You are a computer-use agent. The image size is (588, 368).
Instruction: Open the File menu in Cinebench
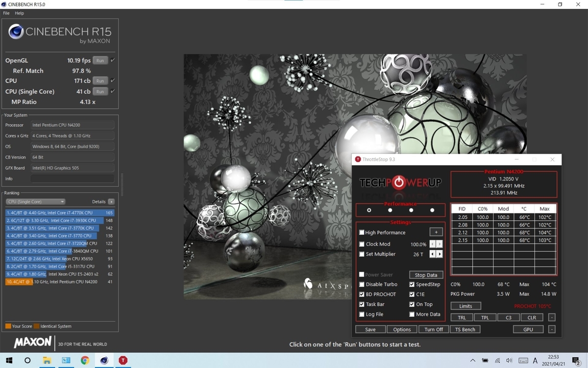[x=6, y=13]
